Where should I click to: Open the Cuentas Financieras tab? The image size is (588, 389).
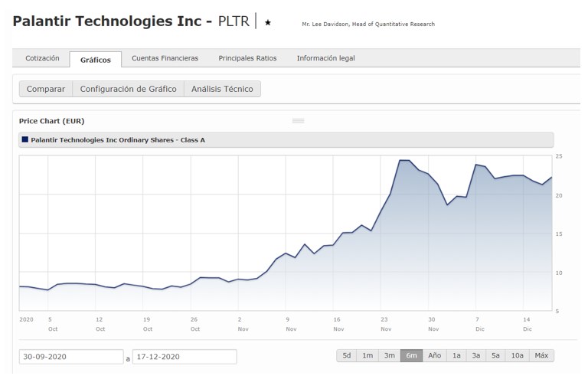pos(165,58)
